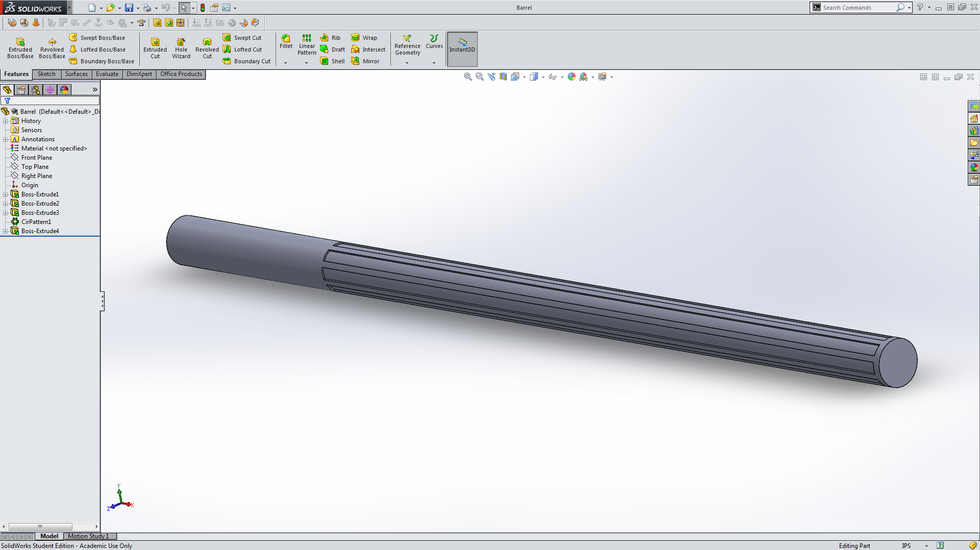Use the Shell tool
980x550 pixels.
pyautogui.click(x=332, y=61)
